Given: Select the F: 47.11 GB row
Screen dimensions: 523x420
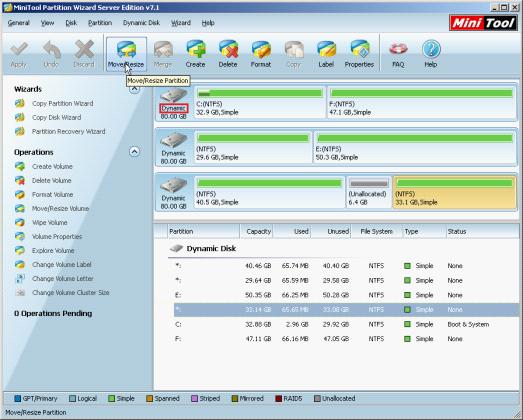Looking at the screenshot, I should pyautogui.click(x=346, y=339).
